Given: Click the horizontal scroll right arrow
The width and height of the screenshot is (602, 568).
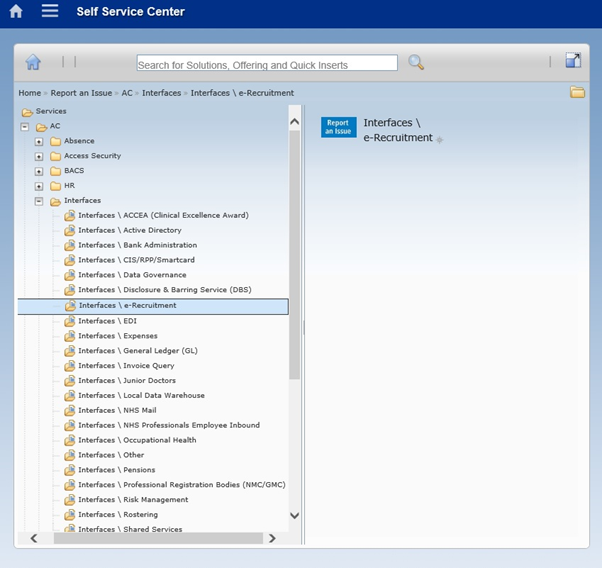Looking at the screenshot, I should tap(272, 538).
